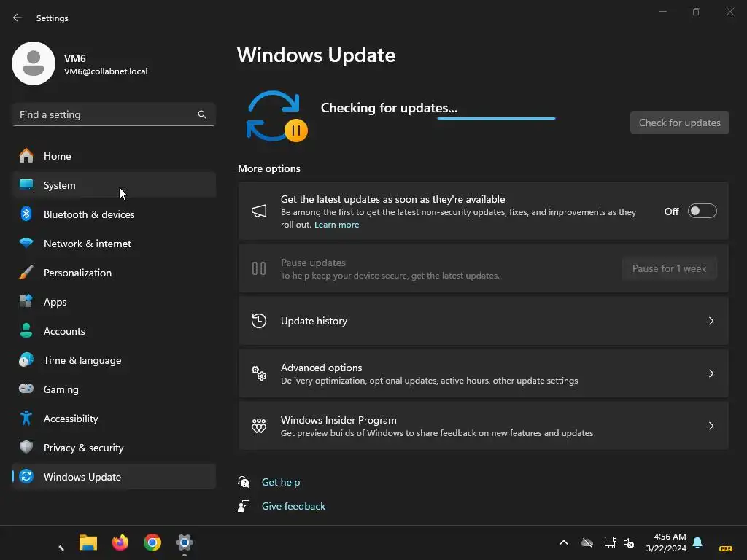Screen dimensions: 747x560
Task: Go to Bluetooth & devices
Action: [114, 214]
